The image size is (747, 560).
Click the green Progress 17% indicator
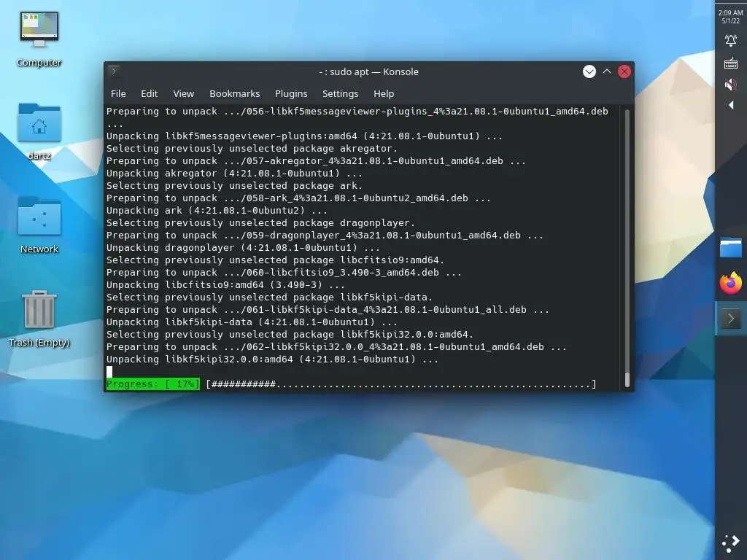pos(153,384)
